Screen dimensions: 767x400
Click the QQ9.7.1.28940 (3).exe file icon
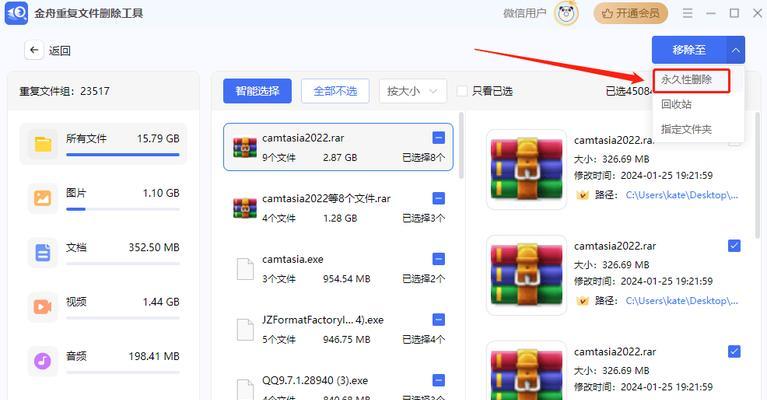(x=245, y=389)
